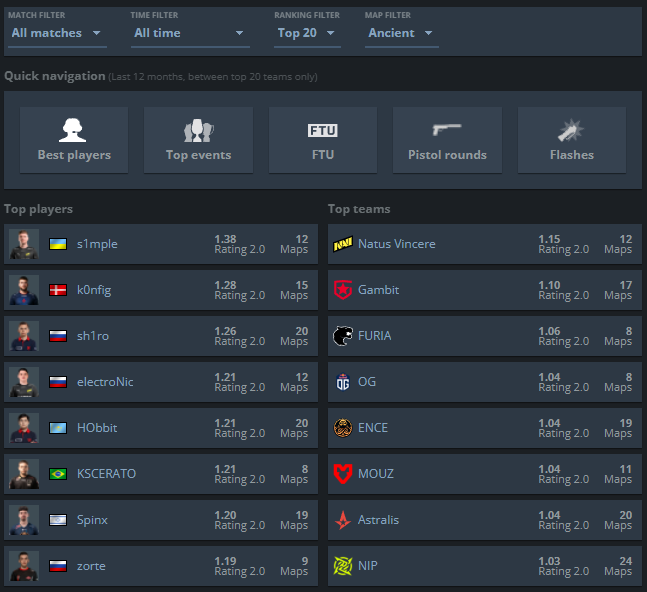Click the Russia flag beside sh1ro

click(x=58, y=336)
